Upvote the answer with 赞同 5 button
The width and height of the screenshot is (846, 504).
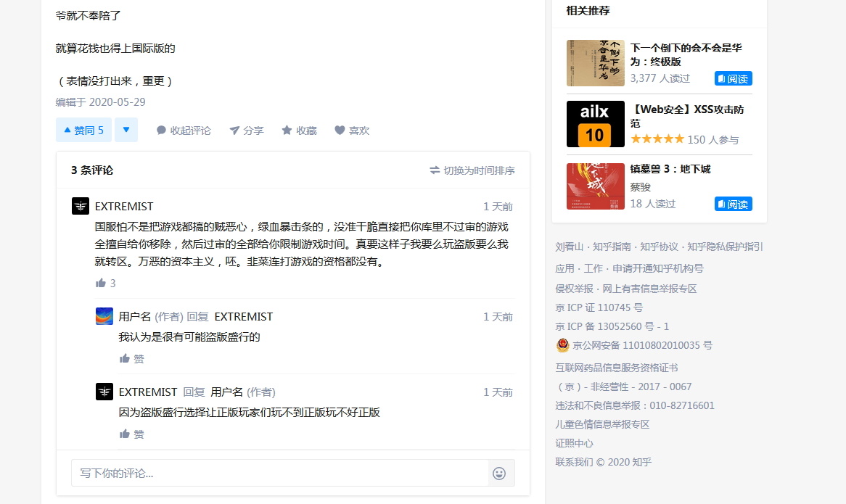[83, 130]
